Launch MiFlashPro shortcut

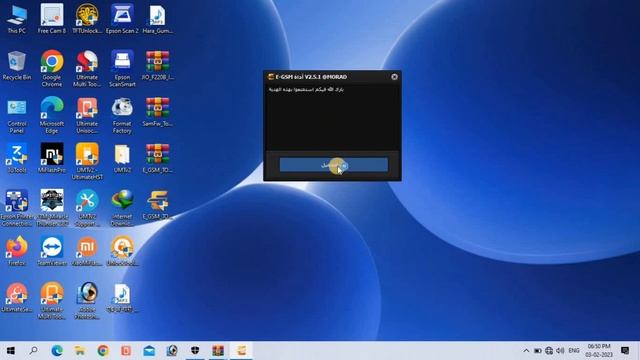(x=52, y=158)
